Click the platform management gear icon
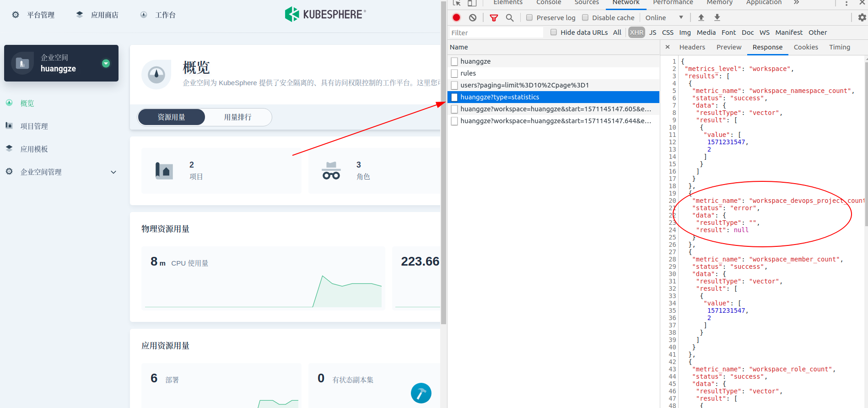Screen dimensions: 868x408 [16, 15]
